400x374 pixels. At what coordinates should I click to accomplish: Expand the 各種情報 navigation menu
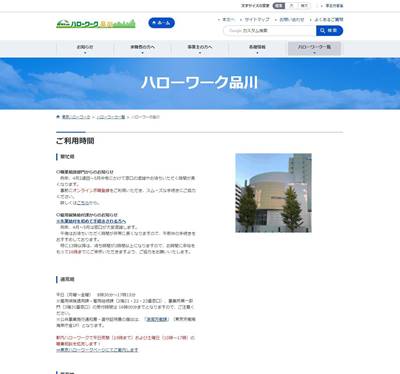tap(257, 49)
